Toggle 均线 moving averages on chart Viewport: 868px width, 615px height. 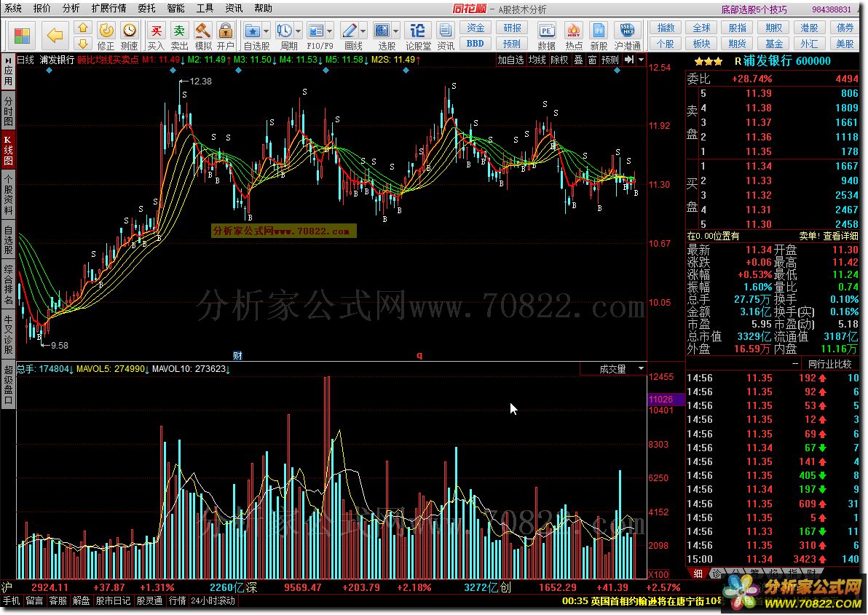coord(537,60)
